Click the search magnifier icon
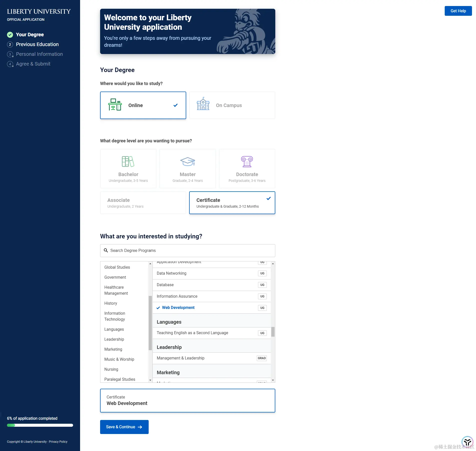Image resolution: width=476 pixels, height=451 pixels. tap(106, 250)
